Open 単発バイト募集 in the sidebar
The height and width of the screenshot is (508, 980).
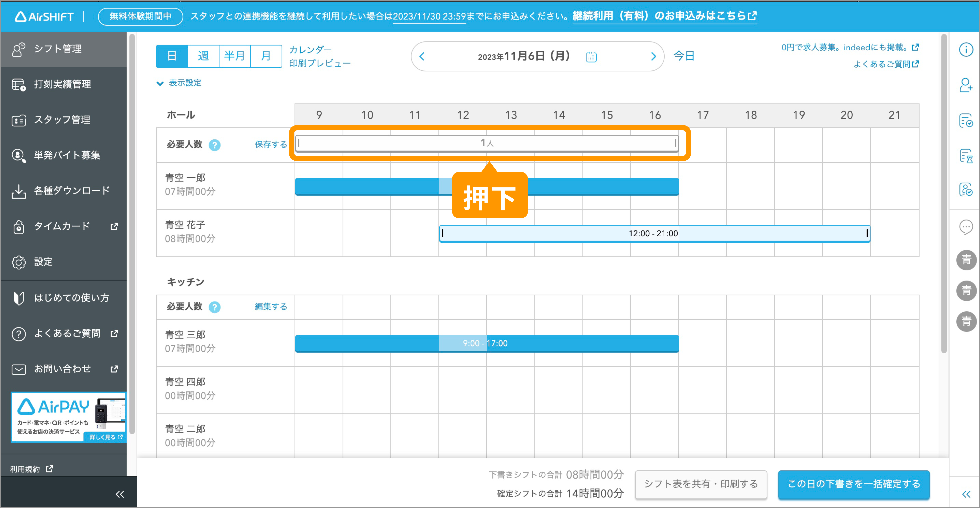pyautogui.click(x=64, y=155)
